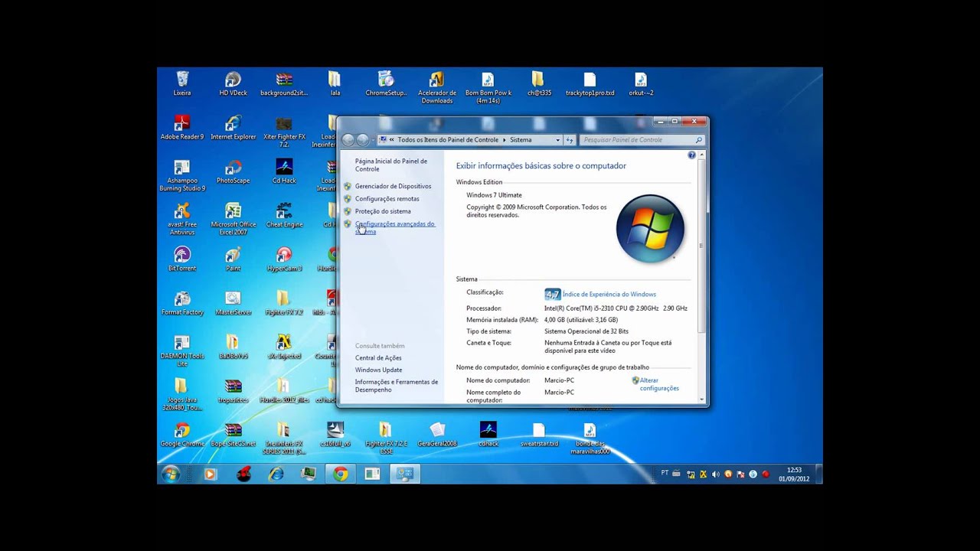Click the Pesquisar Painel de Controle search box
Image resolution: width=980 pixels, height=551 pixels.
pyautogui.click(x=642, y=140)
